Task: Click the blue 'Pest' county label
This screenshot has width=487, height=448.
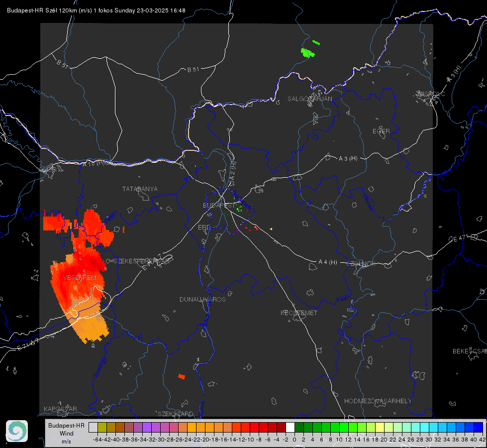Action: pos(342,300)
